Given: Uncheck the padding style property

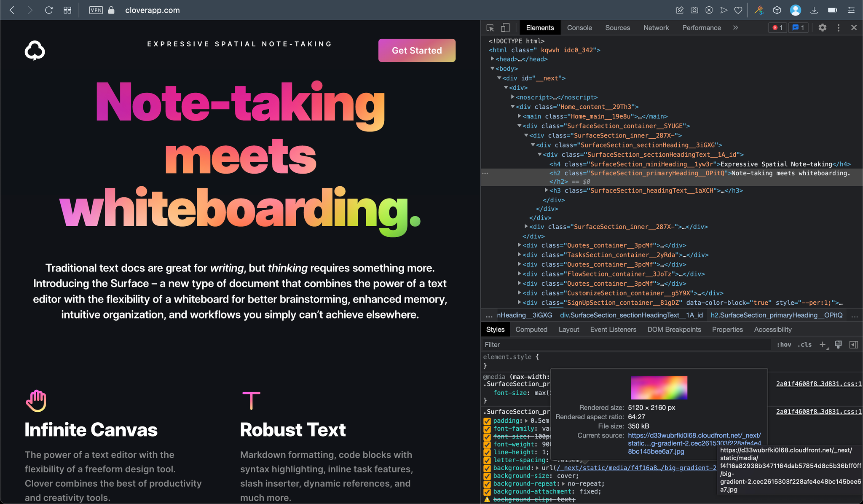Looking at the screenshot, I should 487,421.
